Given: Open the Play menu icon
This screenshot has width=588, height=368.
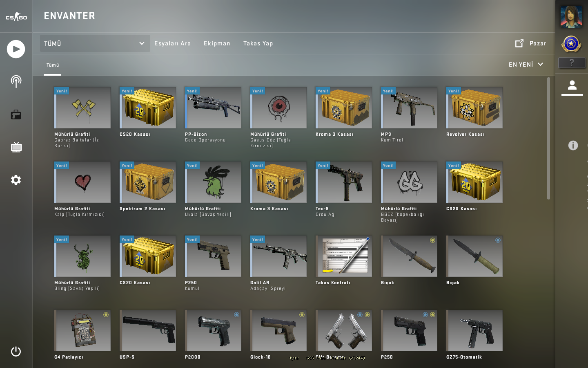Looking at the screenshot, I should [x=16, y=49].
